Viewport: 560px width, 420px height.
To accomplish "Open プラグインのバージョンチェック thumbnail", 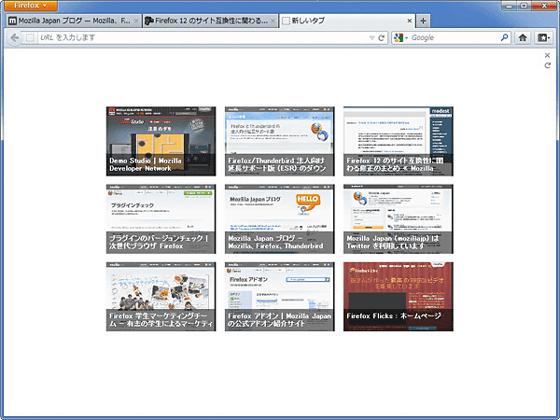I will [x=161, y=219].
